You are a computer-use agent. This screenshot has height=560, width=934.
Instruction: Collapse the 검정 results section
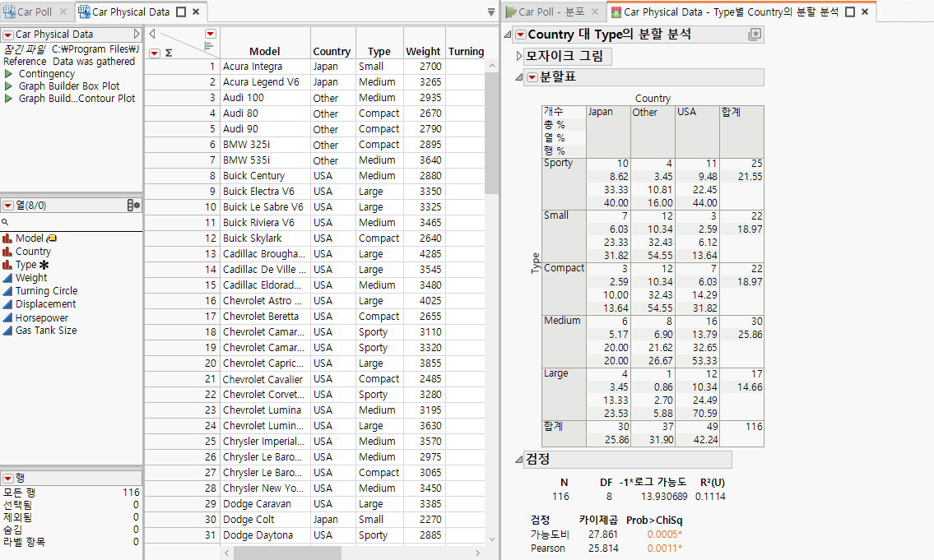(518, 458)
